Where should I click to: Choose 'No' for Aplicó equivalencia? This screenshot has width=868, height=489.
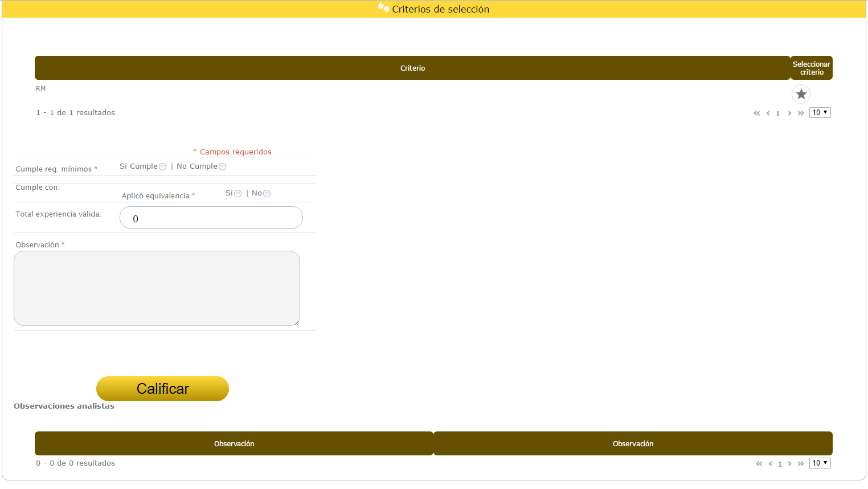(x=267, y=194)
